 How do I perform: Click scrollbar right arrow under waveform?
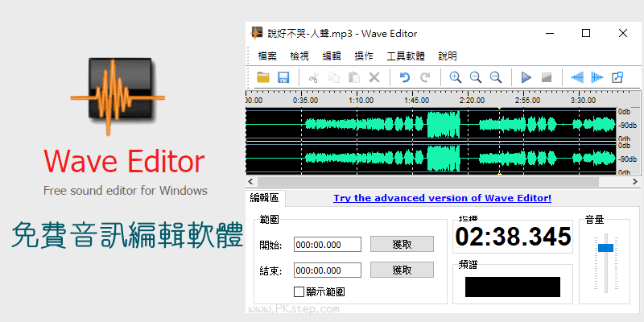(635, 181)
